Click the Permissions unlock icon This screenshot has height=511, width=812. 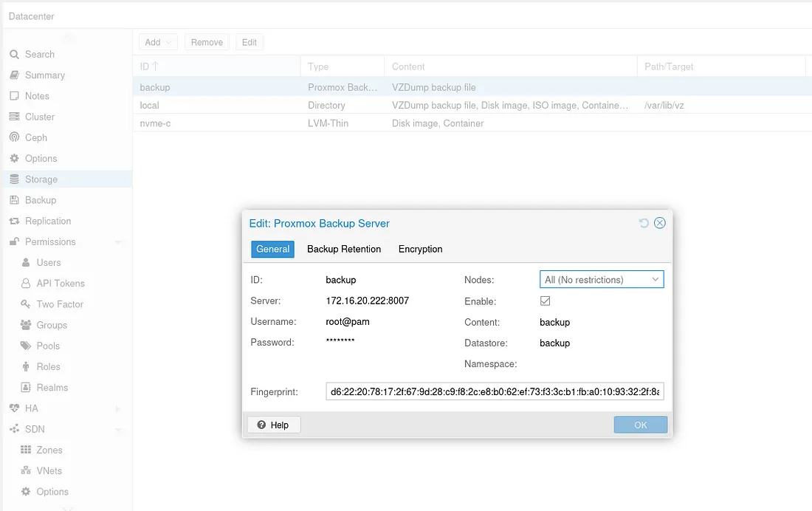(x=14, y=241)
